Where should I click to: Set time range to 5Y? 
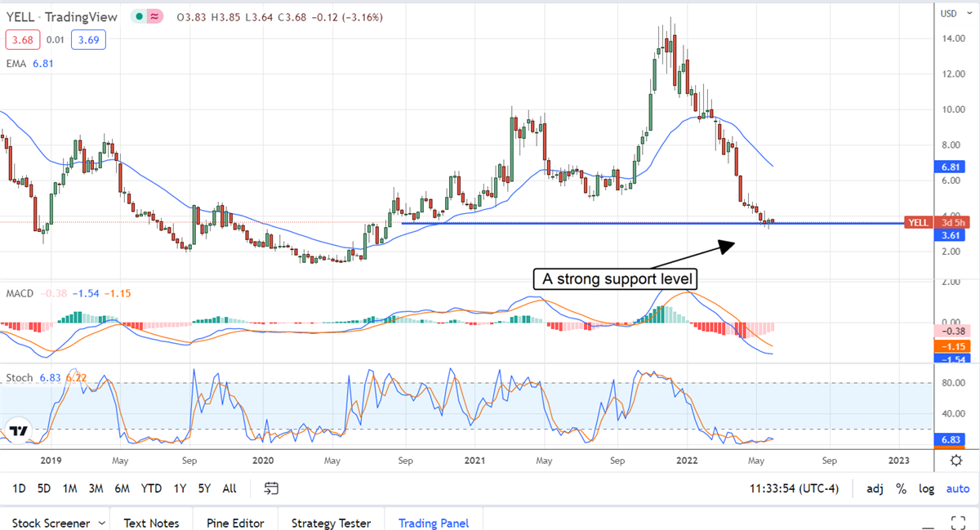pos(204,488)
